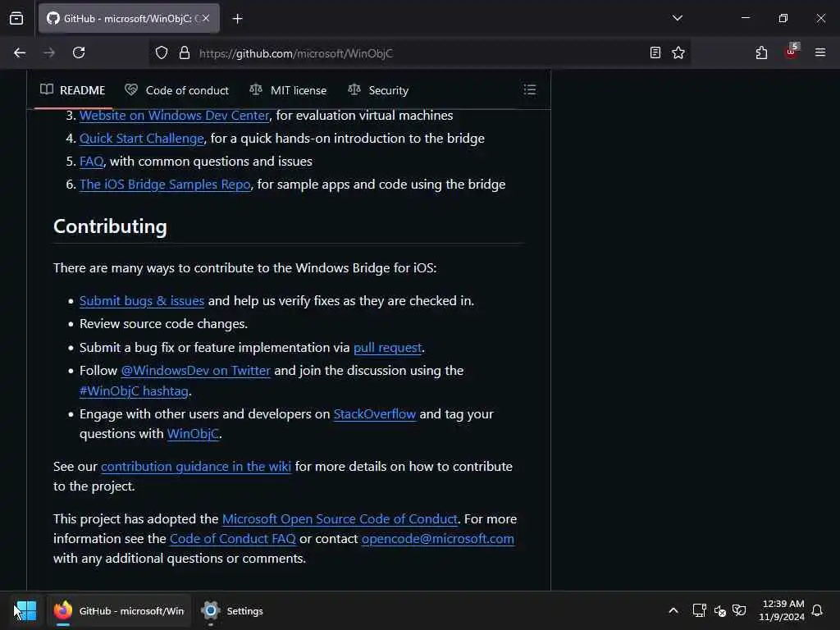
Task: Click the URL address field
Action: (x=418, y=52)
